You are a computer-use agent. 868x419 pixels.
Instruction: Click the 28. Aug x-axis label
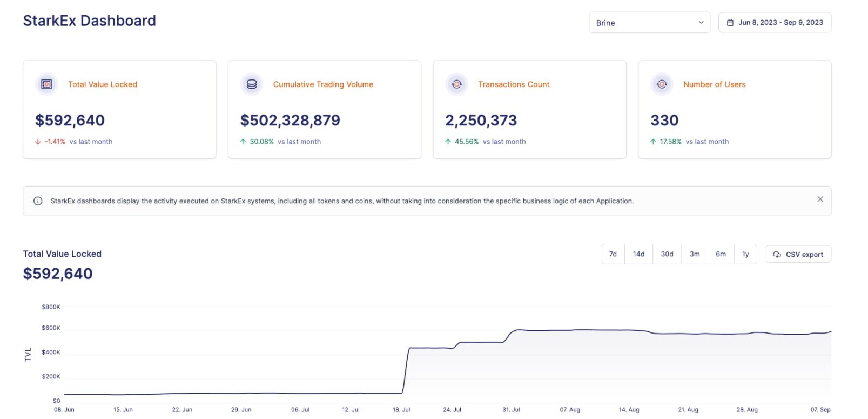click(x=747, y=410)
